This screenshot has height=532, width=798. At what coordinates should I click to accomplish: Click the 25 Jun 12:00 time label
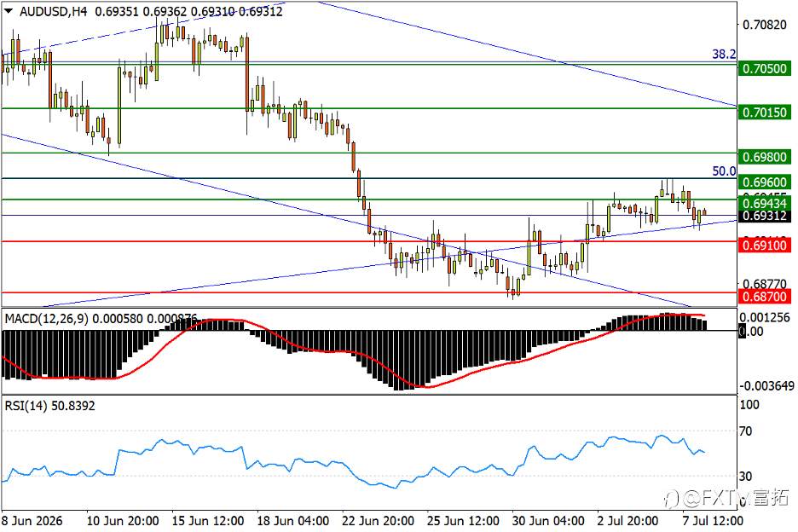[x=463, y=521]
